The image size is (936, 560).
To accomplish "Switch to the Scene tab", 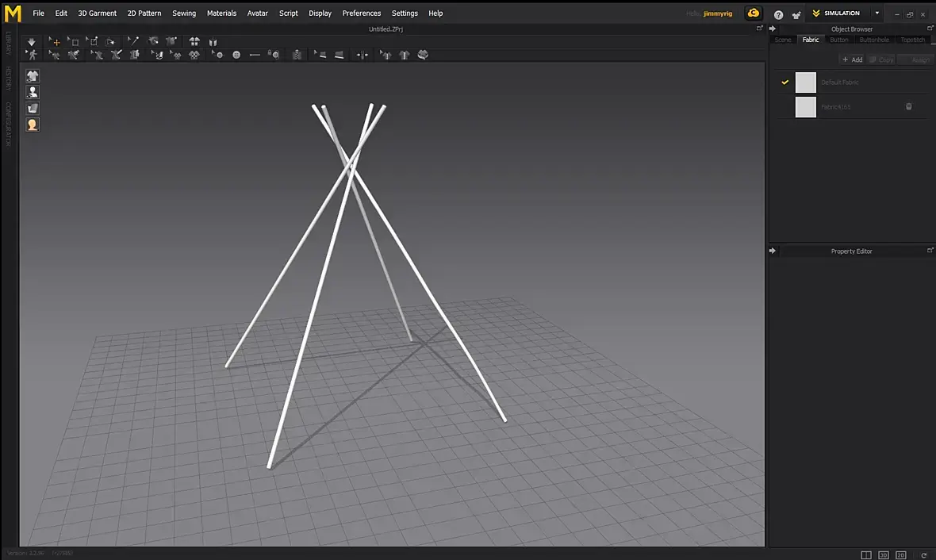I will pos(783,40).
